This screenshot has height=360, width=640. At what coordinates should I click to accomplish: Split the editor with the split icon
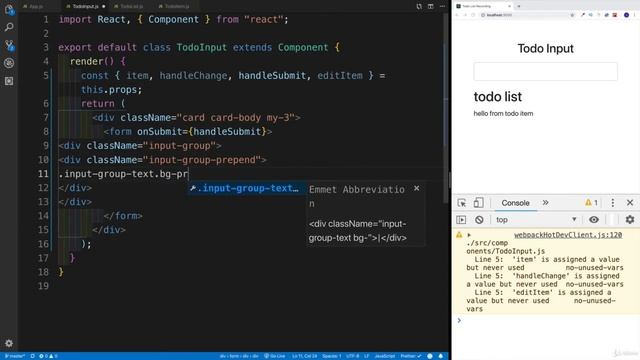(431, 6)
